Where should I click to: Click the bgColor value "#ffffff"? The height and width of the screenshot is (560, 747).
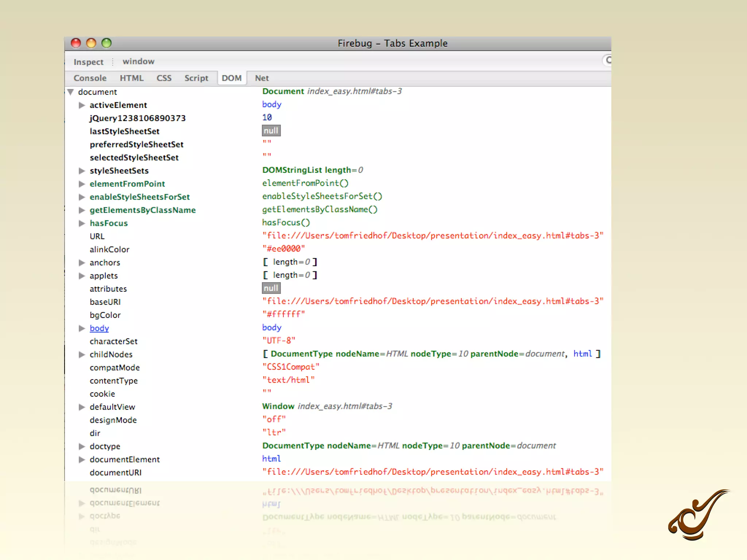pyautogui.click(x=284, y=314)
